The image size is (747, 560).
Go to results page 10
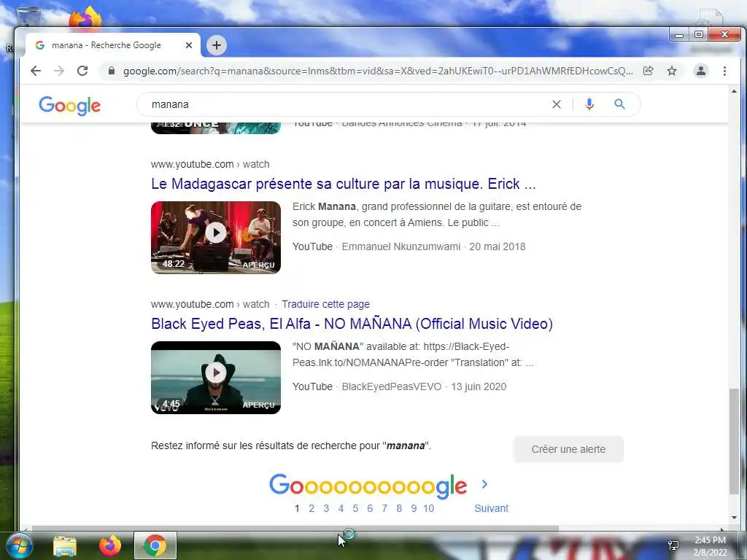(429, 508)
